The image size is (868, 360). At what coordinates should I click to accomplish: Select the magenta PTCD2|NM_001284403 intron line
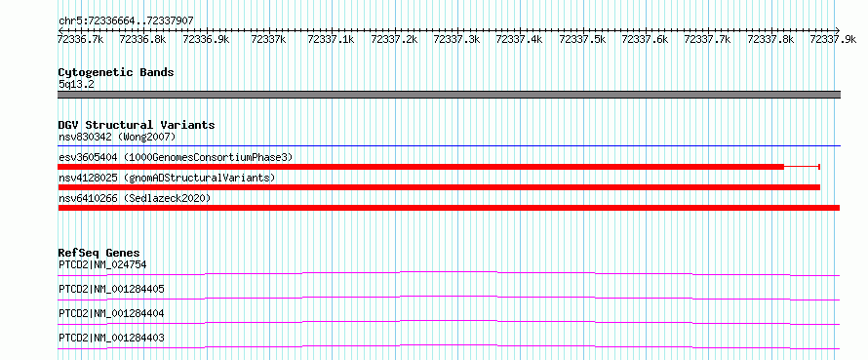pos(449,346)
